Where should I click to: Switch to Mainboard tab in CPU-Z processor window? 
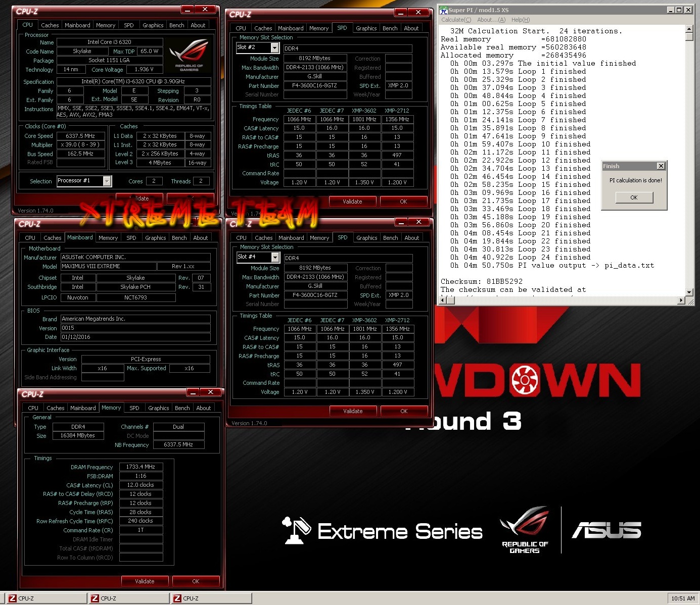(x=77, y=25)
